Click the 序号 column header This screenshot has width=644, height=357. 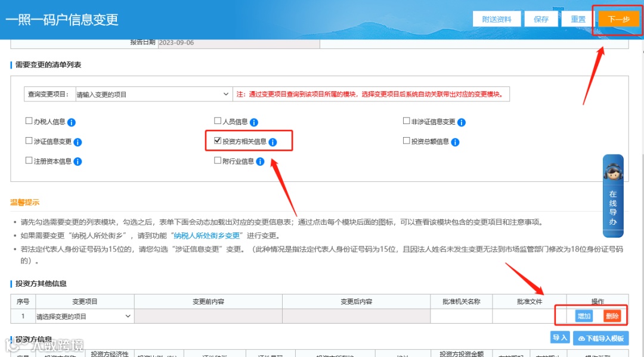click(x=23, y=302)
